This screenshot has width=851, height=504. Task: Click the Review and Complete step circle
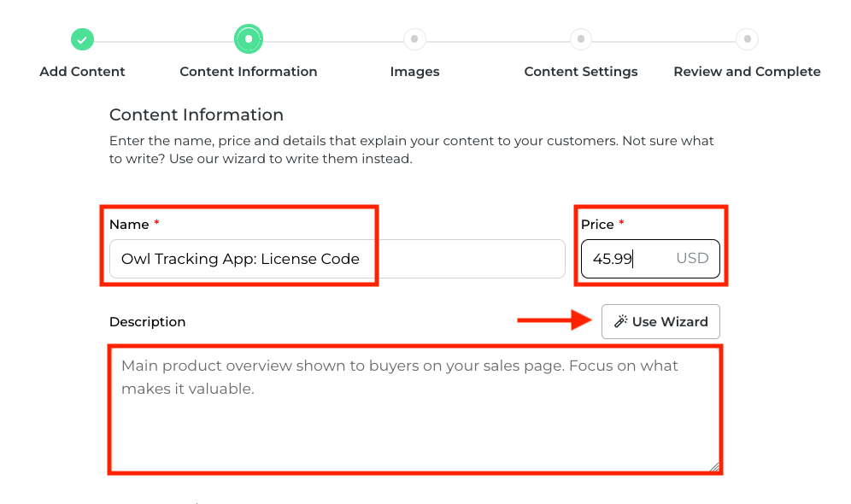click(747, 39)
